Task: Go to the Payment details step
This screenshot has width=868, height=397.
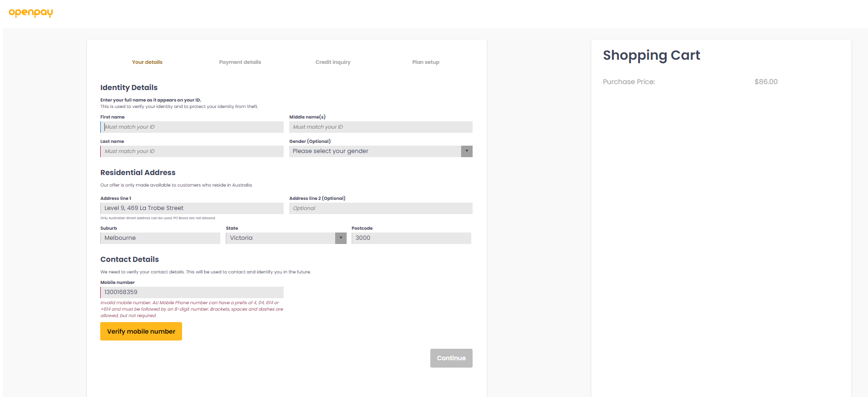Action: [x=240, y=62]
